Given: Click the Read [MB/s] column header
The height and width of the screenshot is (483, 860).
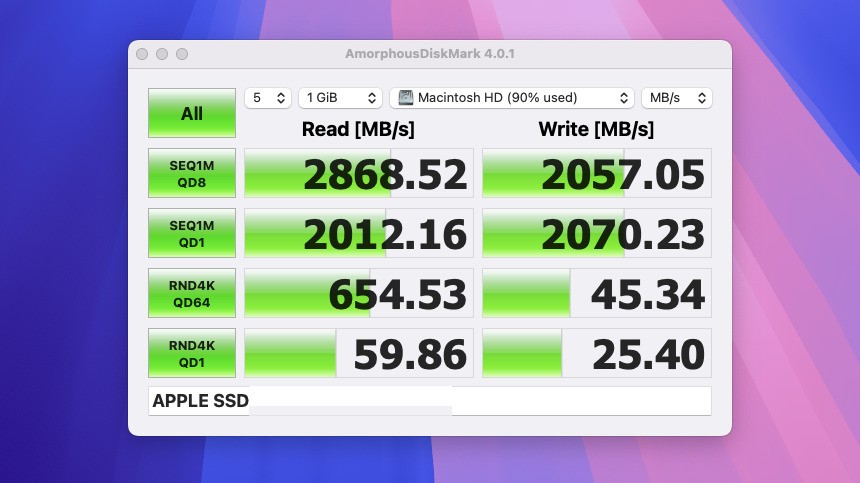Looking at the screenshot, I should [358, 129].
